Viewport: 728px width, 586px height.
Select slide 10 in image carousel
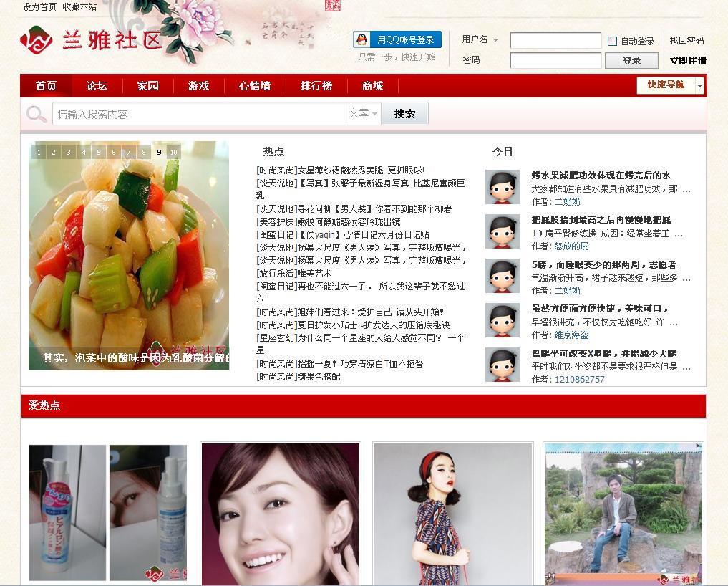coord(174,152)
